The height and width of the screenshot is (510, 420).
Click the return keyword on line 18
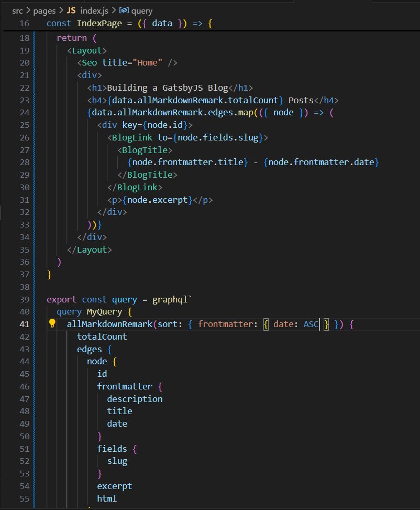[x=72, y=38]
